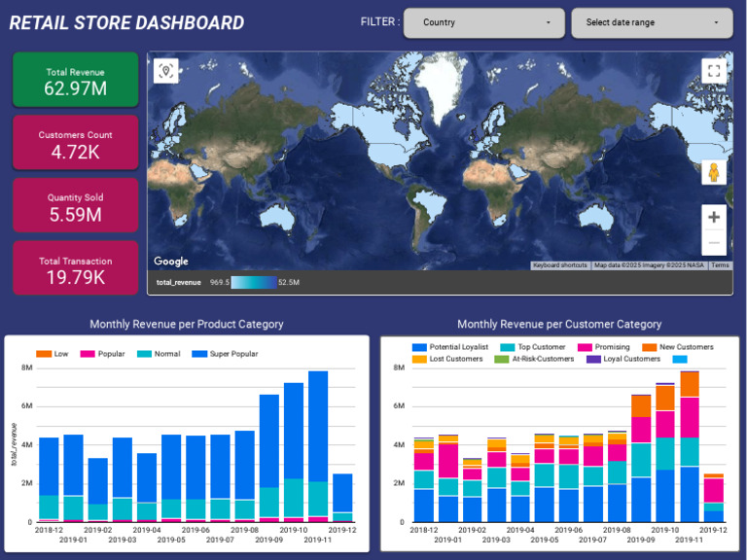This screenshot has width=747, height=560.
Task: Click the unlabeled light blue legend swatch
Action: point(680,359)
